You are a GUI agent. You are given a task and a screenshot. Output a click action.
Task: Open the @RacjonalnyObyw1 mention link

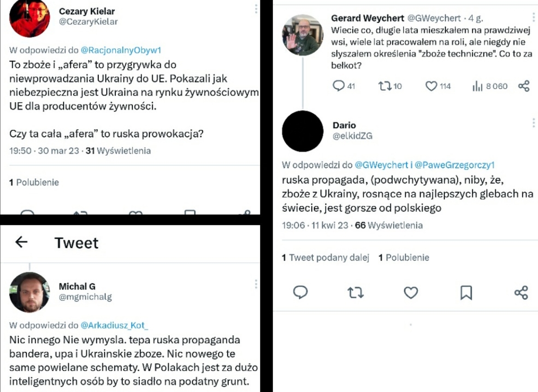coord(121,50)
